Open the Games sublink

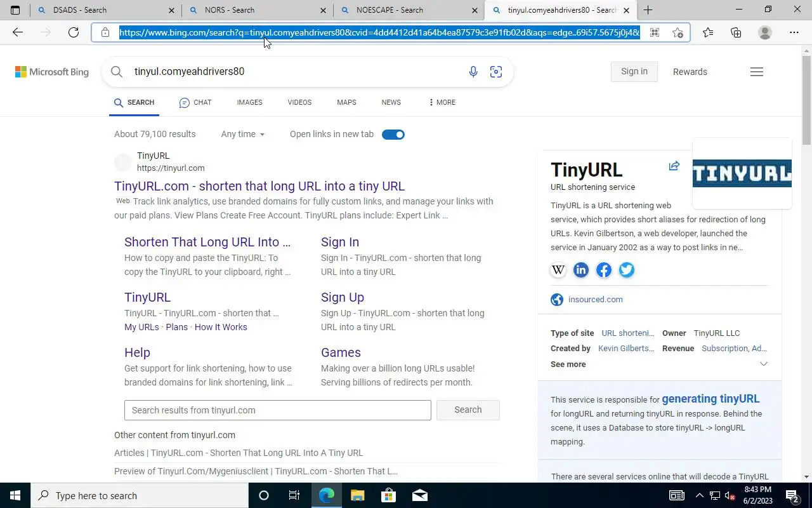point(341,352)
